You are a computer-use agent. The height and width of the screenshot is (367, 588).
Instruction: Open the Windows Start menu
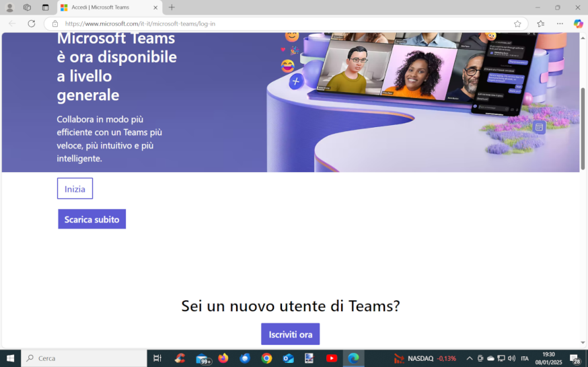10,358
